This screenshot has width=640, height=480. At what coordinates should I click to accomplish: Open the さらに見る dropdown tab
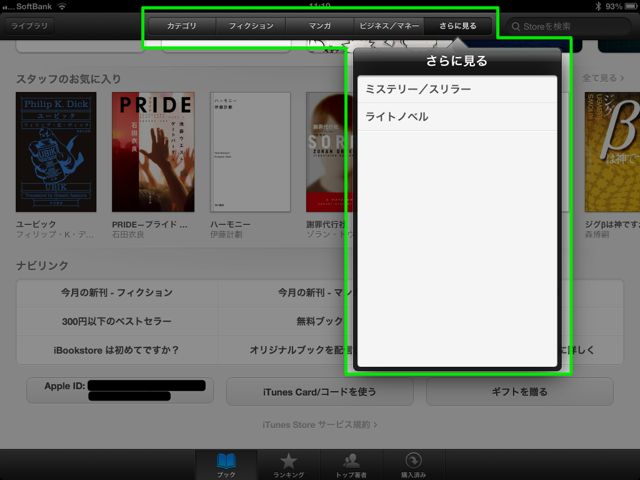(x=458, y=26)
